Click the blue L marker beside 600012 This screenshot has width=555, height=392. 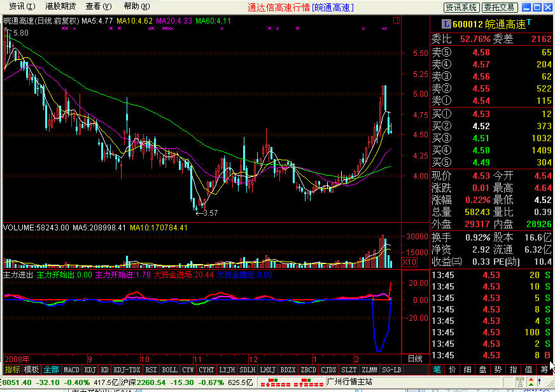[x=446, y=24]
